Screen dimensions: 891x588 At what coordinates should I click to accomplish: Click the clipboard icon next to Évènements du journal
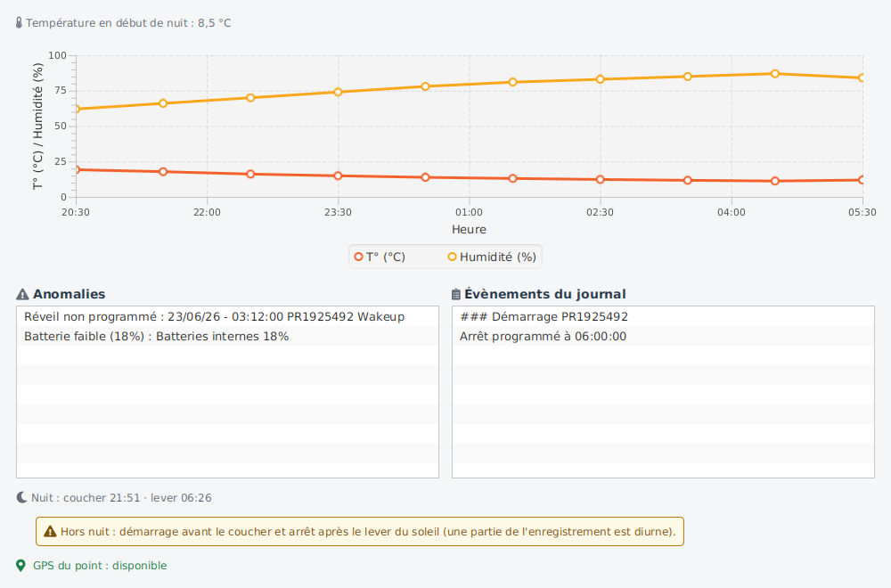(x=455, y=294)
